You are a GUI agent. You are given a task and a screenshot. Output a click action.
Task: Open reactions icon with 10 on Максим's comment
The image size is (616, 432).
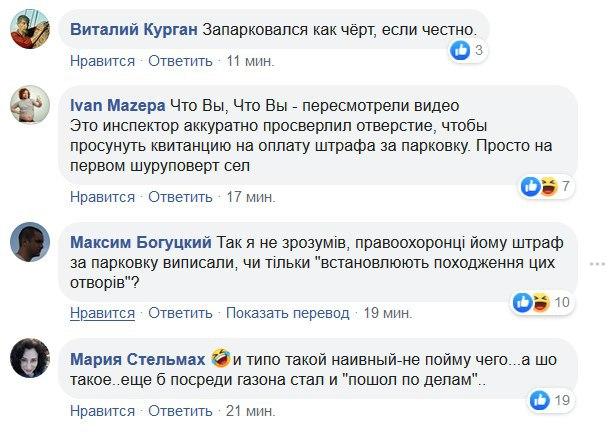click(540, 302)
